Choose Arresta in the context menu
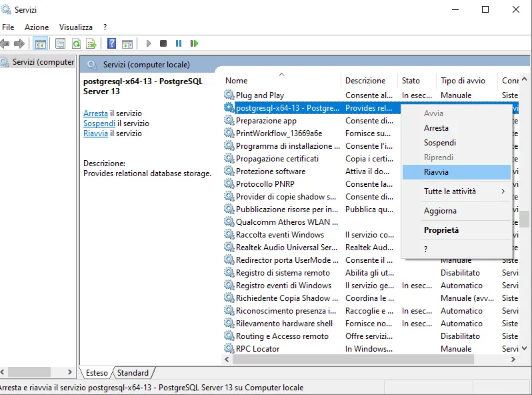 tap(457, 128)
